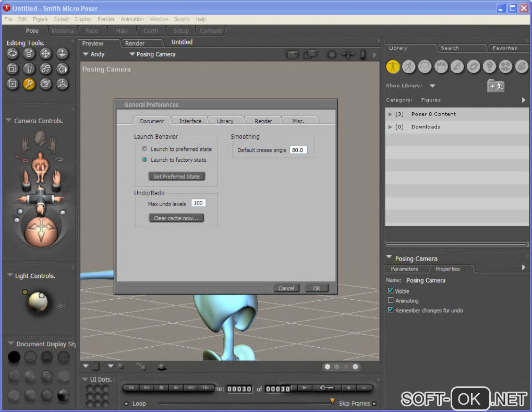Click the add keyframe plus button
The width and height of the screenshot is (532, 412).
click(348, 388)
